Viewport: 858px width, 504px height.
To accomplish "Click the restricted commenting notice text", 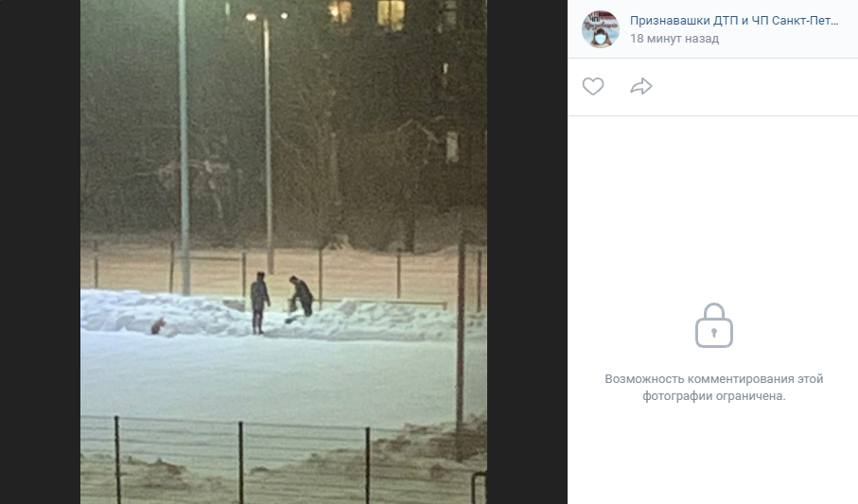I will click(x=713, y=388).
